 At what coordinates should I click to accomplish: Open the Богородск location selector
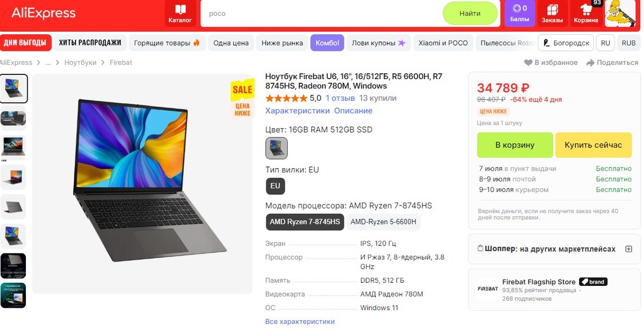tap(567, 43)
